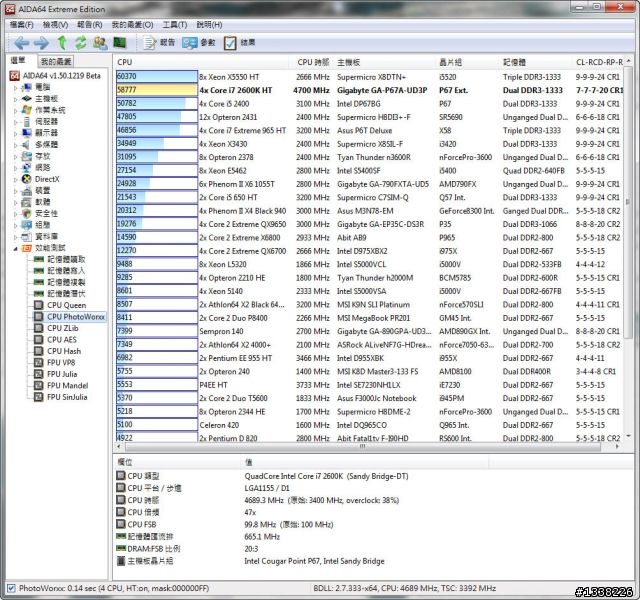Click the 結果 Results toolbar button
The width and height of the screenshot is (640, 600).
(x=240, y=42)
